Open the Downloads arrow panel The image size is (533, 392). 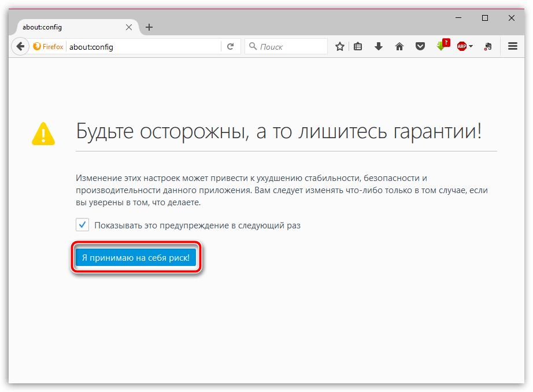379,47
